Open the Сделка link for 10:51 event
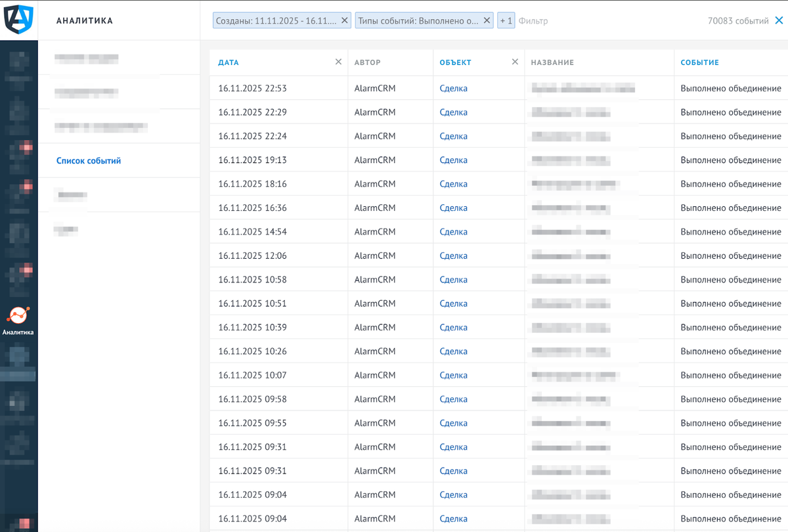The height and width of the screenshot is (532, 788). point(454,303)
